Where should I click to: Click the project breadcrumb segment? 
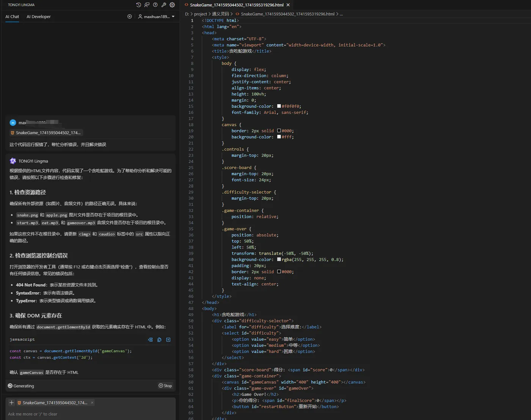(201, 14)
